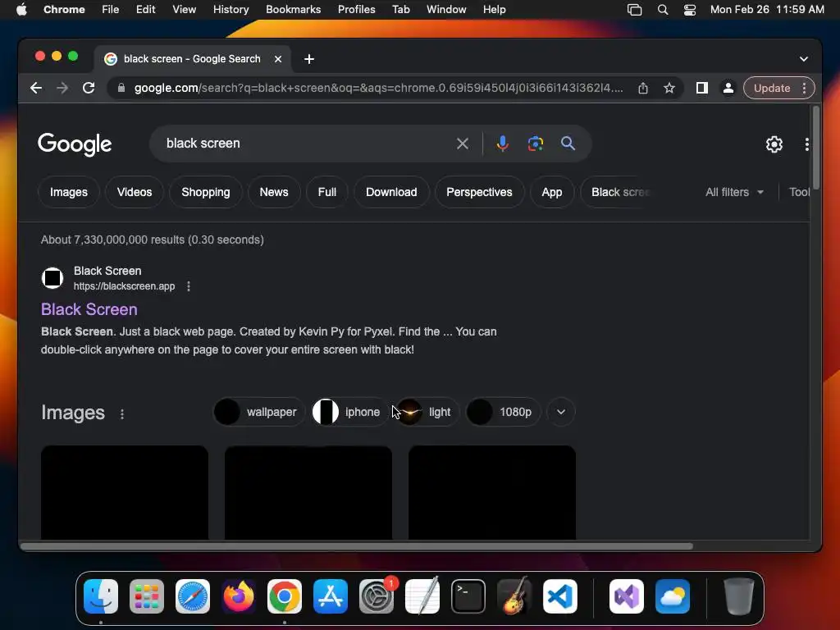840x630 pixels.
Task: Open the Apple menu
Action: (21, 9)
